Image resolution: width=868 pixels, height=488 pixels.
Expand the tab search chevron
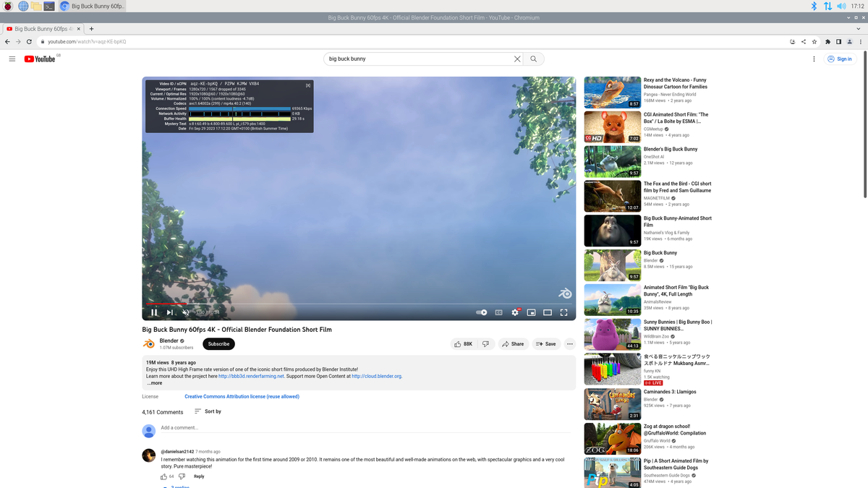pyautogui.click(x=859, y=28)
